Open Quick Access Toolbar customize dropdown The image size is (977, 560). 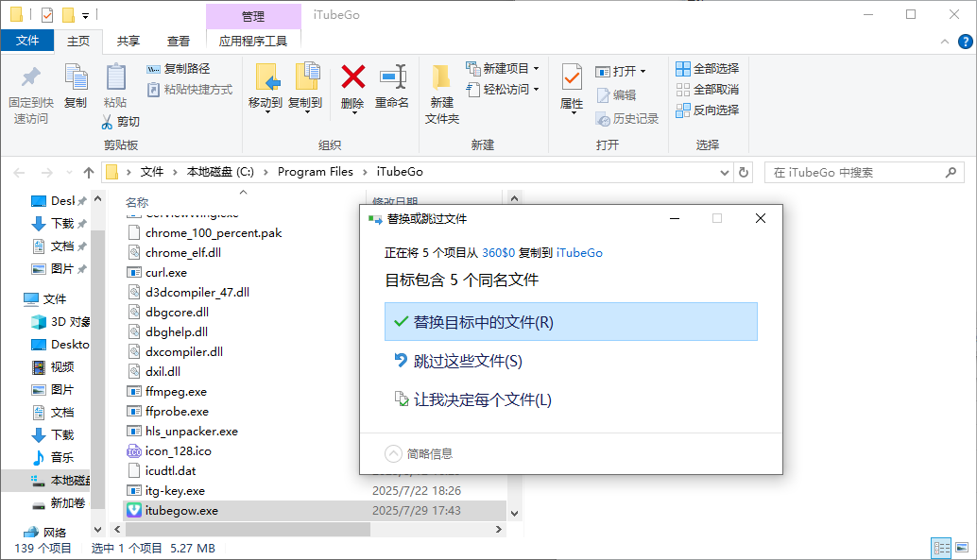(x=85, y=15)
